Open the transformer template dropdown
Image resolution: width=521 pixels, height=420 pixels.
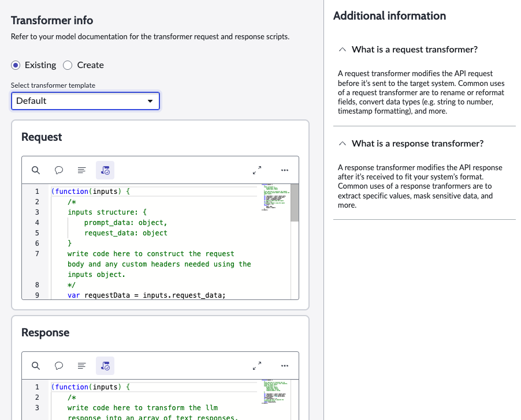85,101
